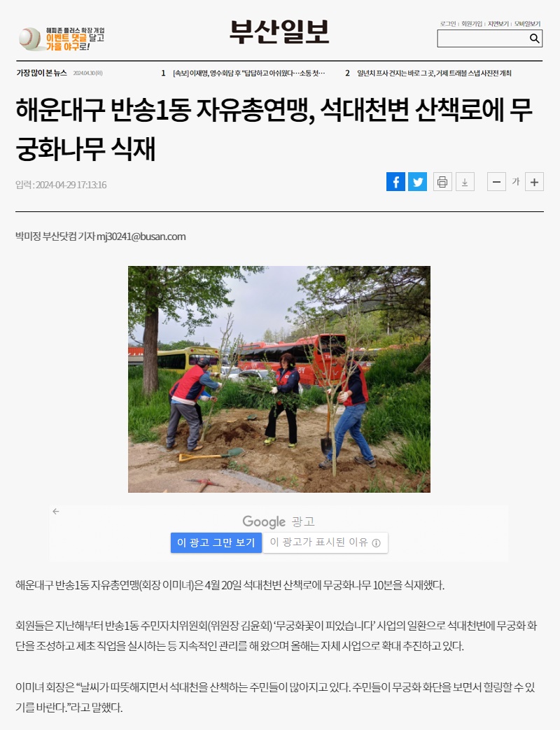The width and height of the screenshot is (560, 730).
Task: Decrease font size with minus button
Action: (497, 181)
